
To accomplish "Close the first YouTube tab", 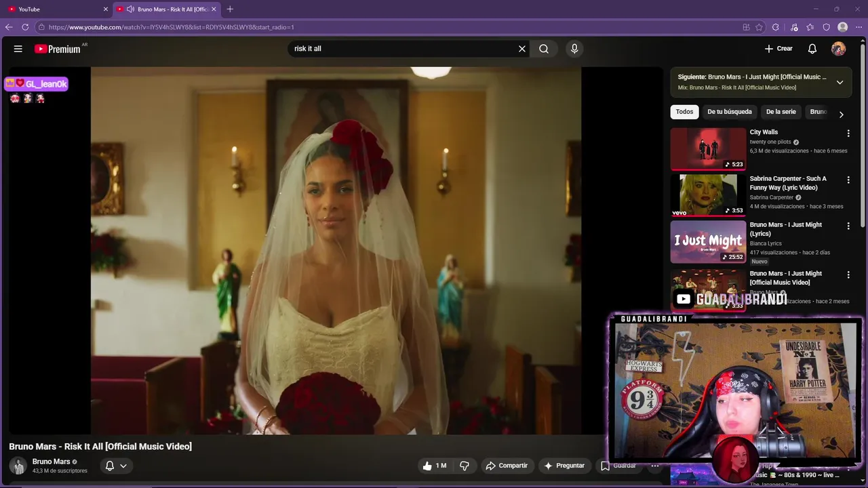I will [105, 9].
